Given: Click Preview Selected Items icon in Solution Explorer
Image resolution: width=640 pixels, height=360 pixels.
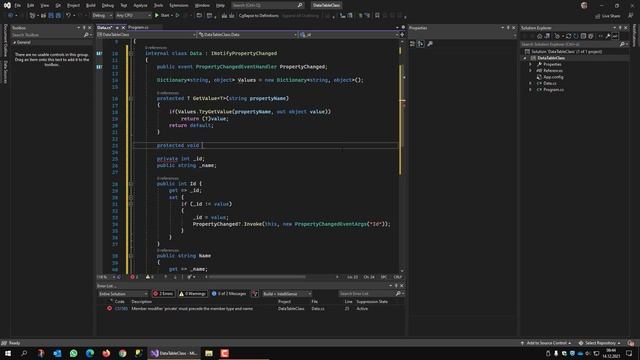Looking at the screenshot, I should 615,36.
